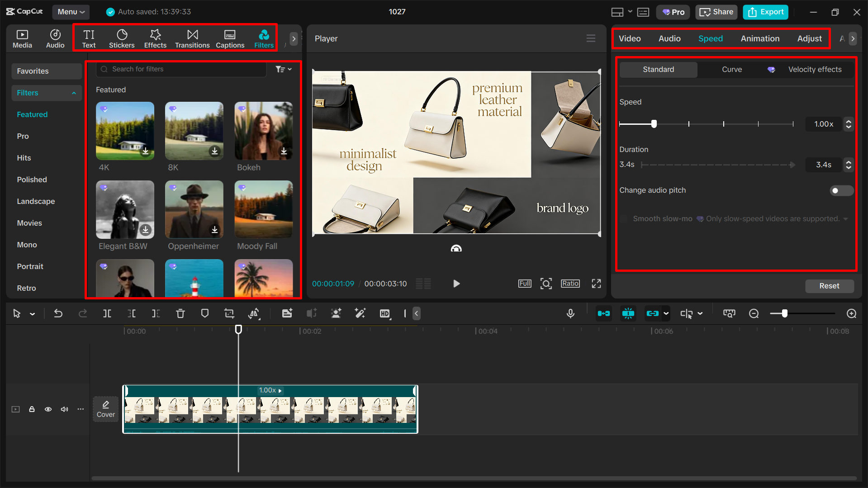
Task: Click the Export button
Action: [765, 12]
